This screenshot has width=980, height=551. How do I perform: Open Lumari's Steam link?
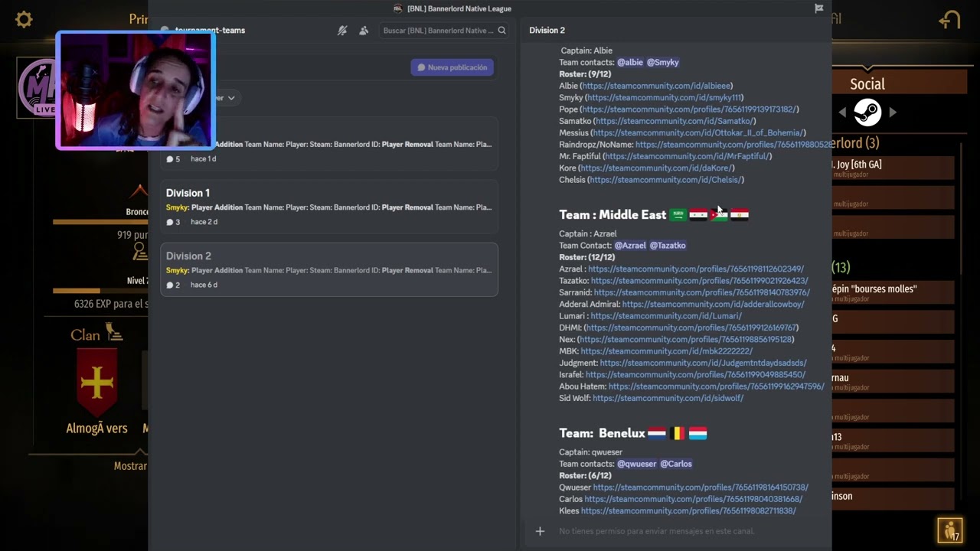click(666, 316)
